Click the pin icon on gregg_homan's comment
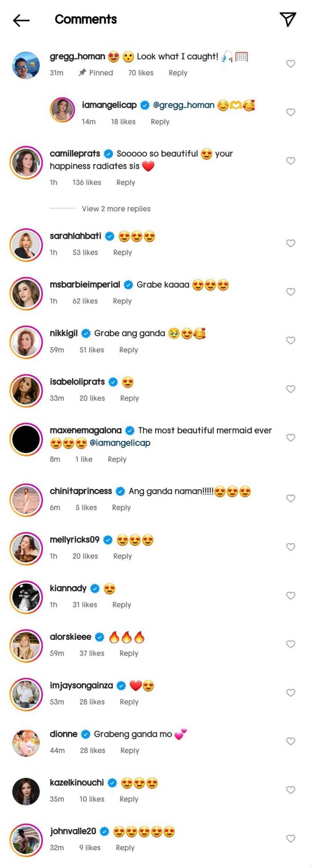This screenshot has width=312, height=868. point(82,73)
